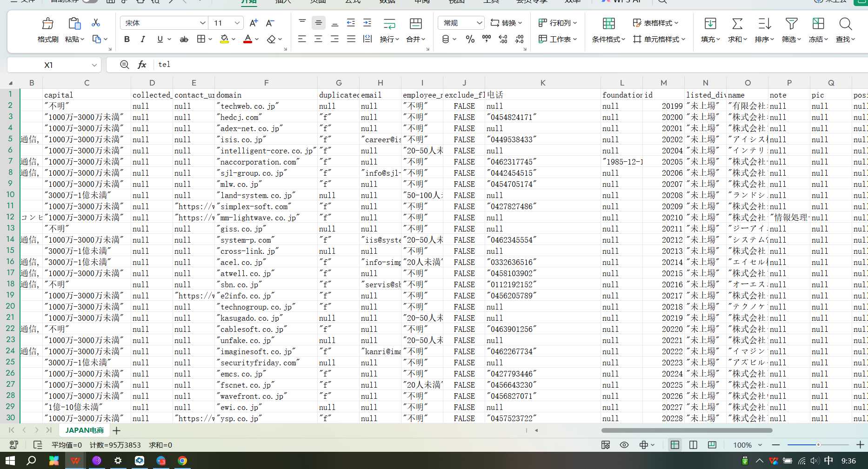Click the Find (查找) magnifier icon
The height and width of the screenshot is (469, 868).
pyautogui.click(x=845, y=23)
